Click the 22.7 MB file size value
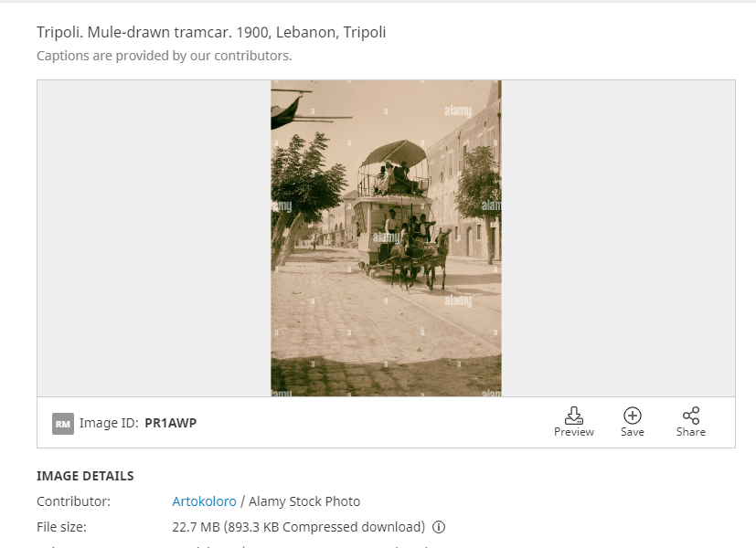The image size is (756, 548). pos(298,527)
